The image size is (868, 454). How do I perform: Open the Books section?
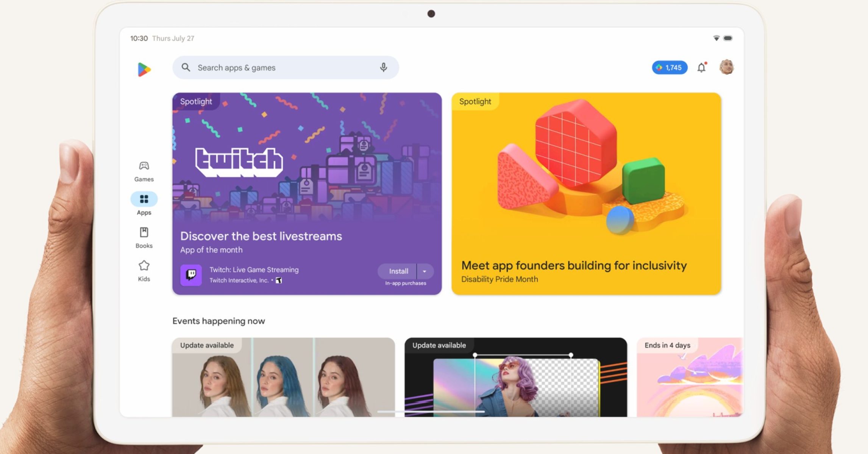(x=144, y=238)
